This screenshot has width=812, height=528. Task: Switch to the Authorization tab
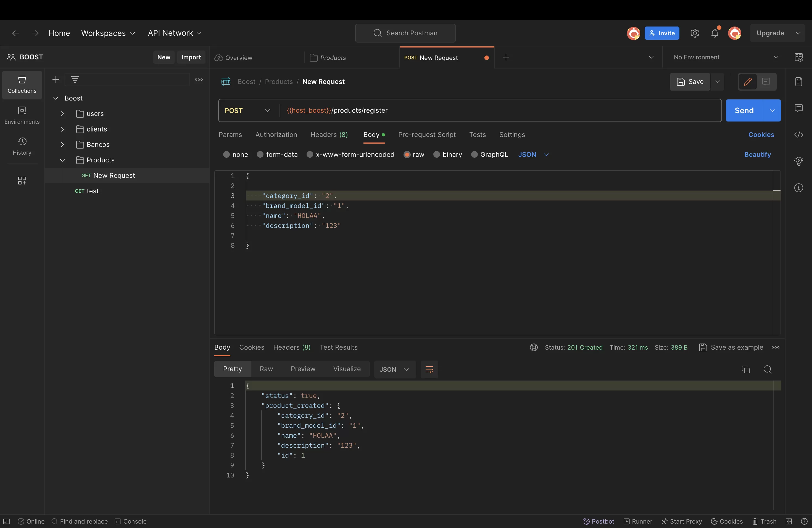click(x=276, y=135)
